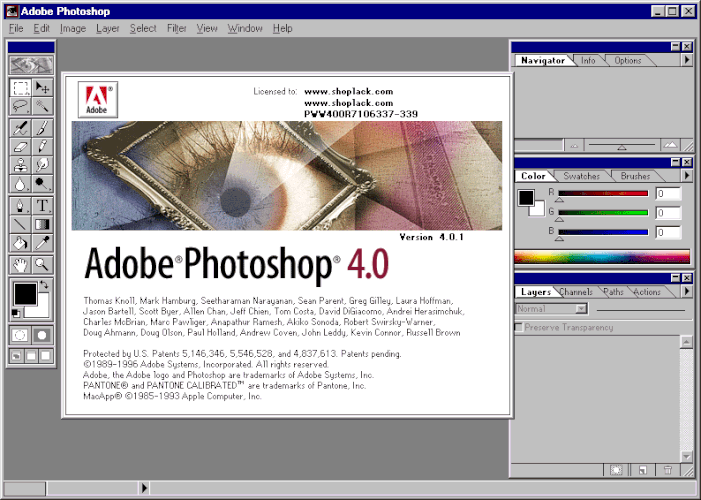Select the Dodge tool
701x500 pixels.
[x=42, y=184]
